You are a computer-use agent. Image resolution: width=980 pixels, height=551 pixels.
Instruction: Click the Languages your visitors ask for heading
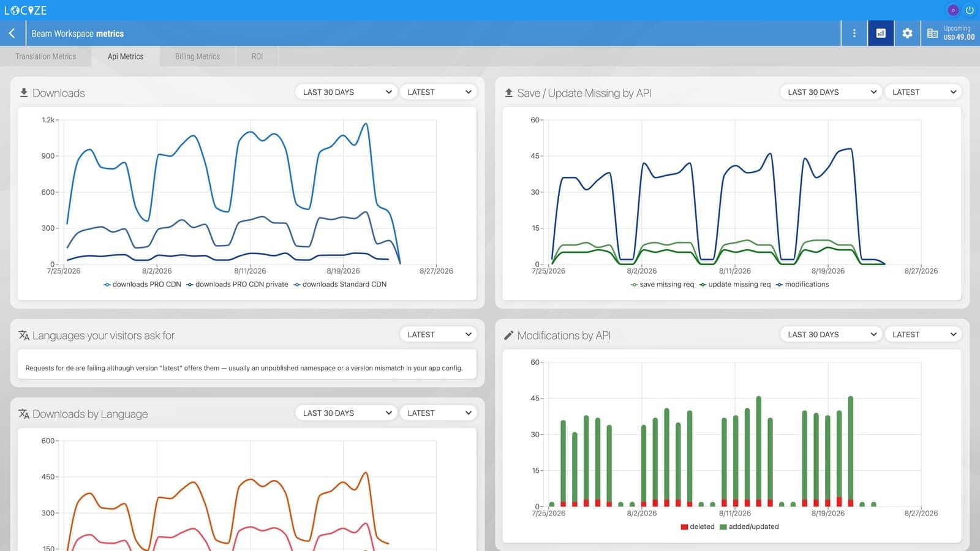[x=104, y=335]
